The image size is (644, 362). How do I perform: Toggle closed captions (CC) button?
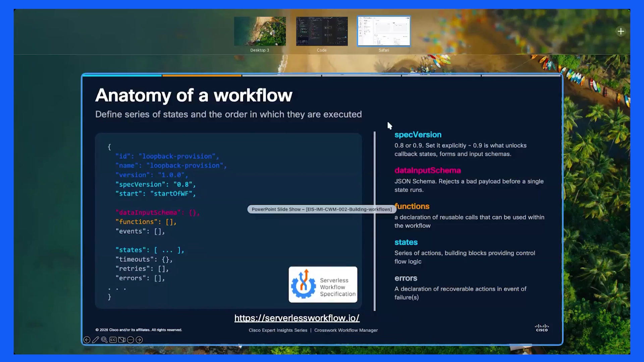113,340
